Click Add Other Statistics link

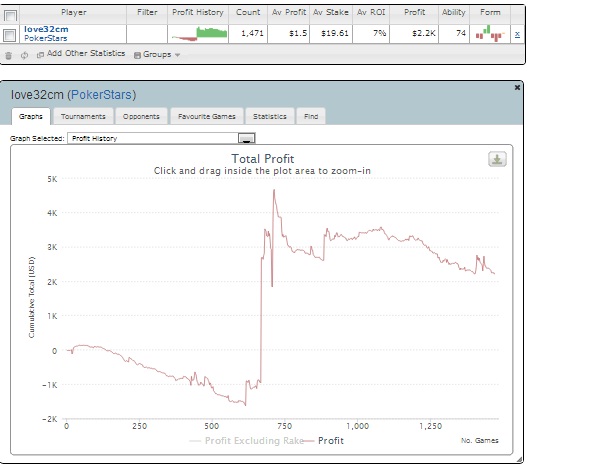click(x=86, y=53)
